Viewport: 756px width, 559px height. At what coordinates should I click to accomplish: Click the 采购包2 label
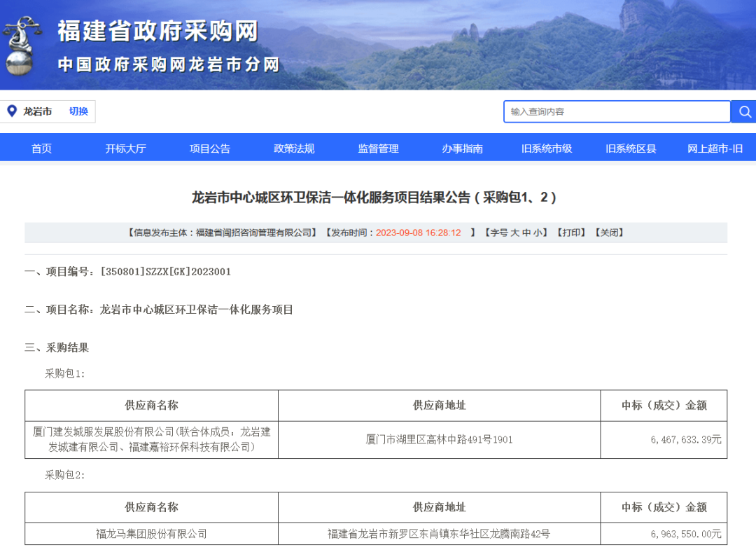point(64,476)
